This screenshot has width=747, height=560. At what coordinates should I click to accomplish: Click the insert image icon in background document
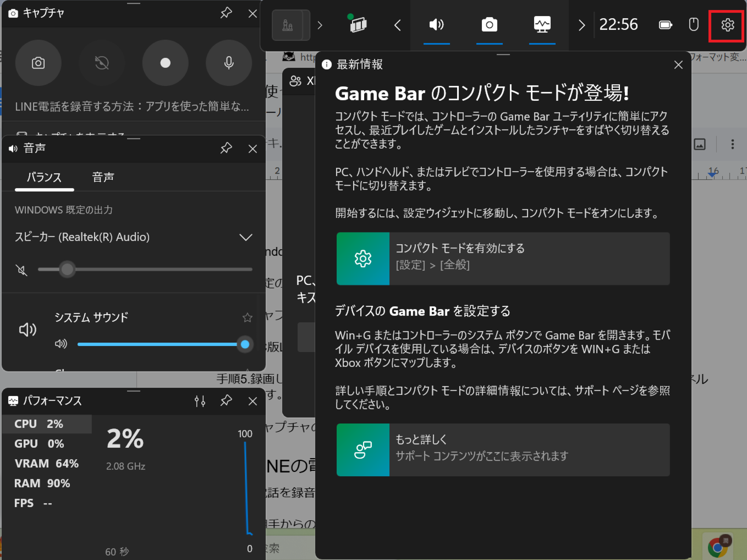[x=699, y=144]
